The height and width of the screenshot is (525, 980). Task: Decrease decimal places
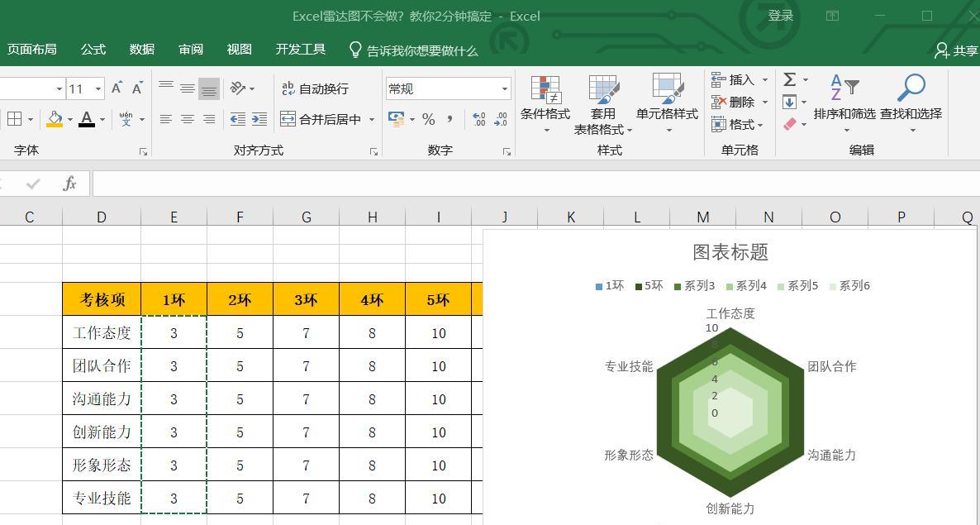(501, 119)
